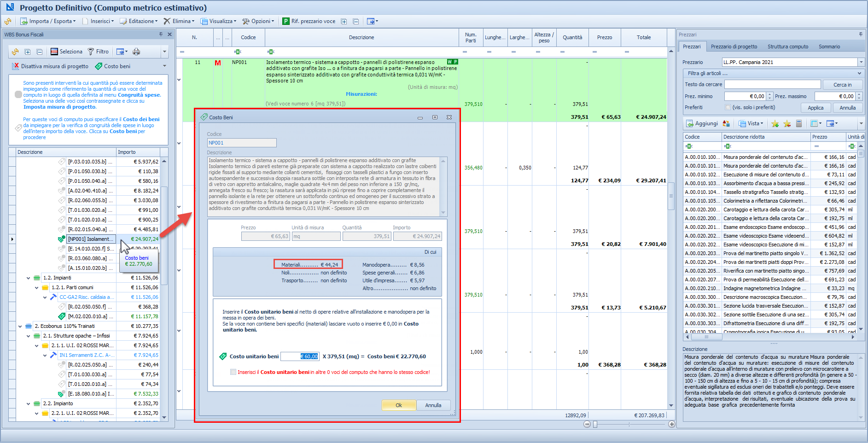Click the printer icon in WBS toolbar

[x=136, y=52]
